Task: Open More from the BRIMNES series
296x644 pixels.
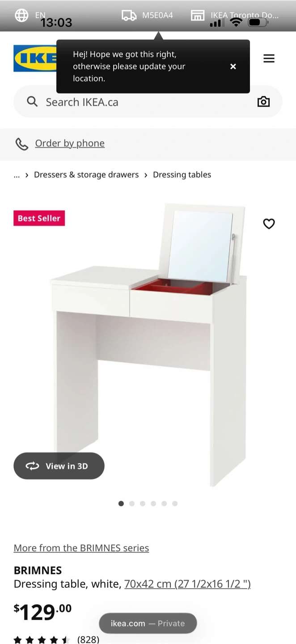Action: coord(81,548)
